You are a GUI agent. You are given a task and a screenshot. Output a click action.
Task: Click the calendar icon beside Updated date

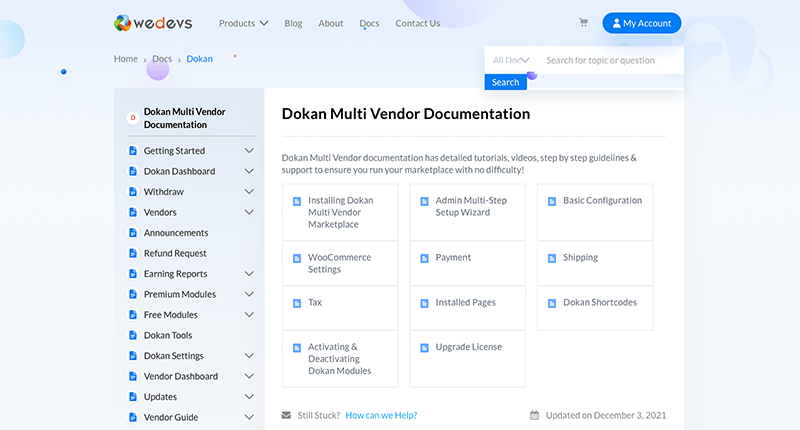[x=534, y=415]
